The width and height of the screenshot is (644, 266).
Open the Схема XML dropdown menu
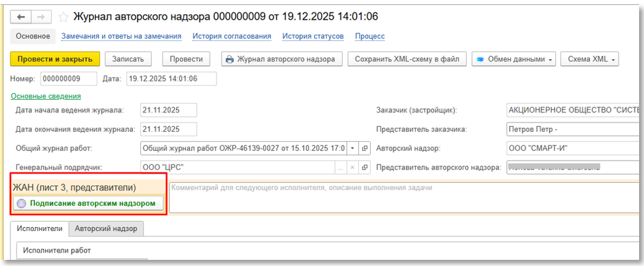[x=589, y=59]
